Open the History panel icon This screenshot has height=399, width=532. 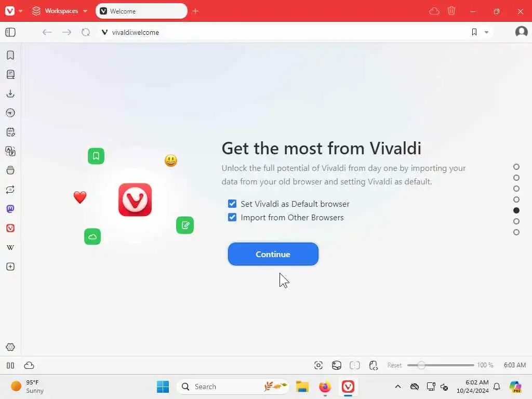tap(10, 113)
